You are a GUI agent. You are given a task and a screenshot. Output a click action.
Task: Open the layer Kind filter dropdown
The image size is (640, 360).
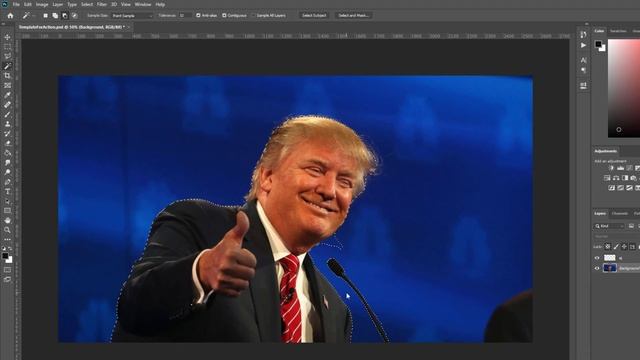tap(609, 226)
